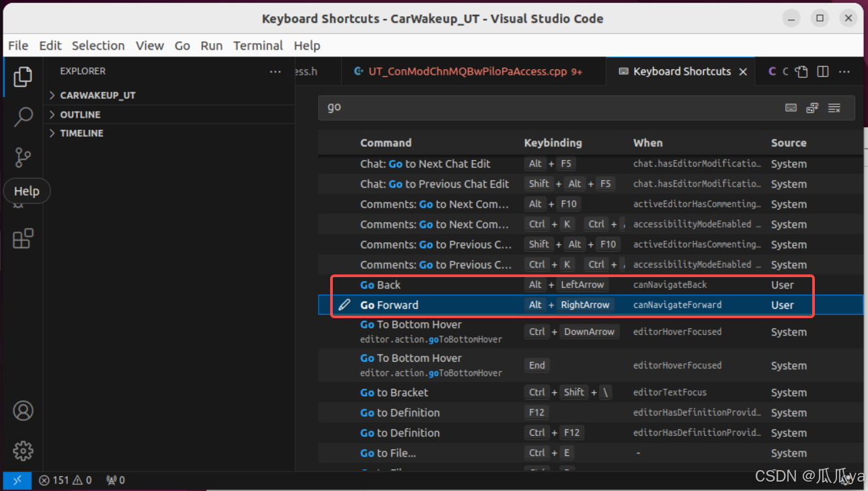This screenshot has width=868, height=491.
Task: Open editor More Actions ellipsis menu
Action: (x=844, y=71)
